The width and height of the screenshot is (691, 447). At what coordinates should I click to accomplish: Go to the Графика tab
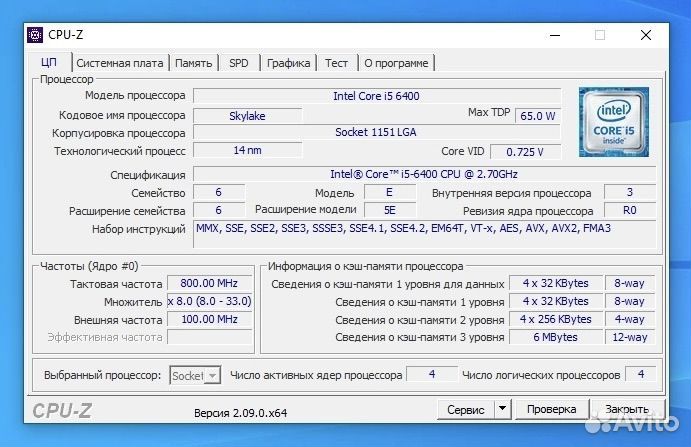pos(288,63)
